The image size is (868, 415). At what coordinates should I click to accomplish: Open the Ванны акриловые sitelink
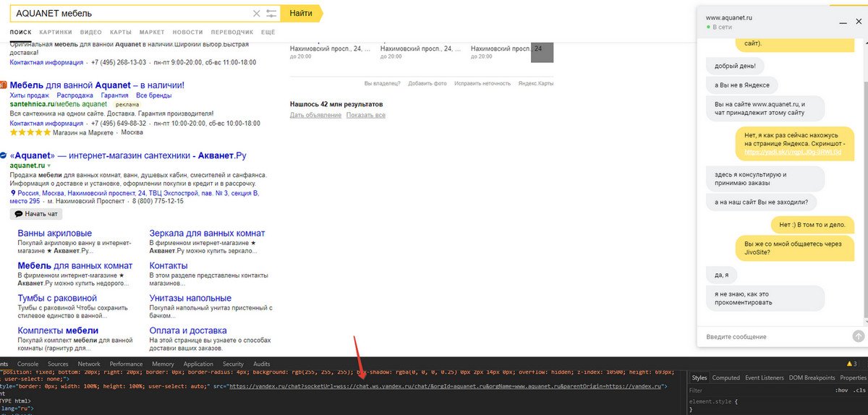click(55, 234)
